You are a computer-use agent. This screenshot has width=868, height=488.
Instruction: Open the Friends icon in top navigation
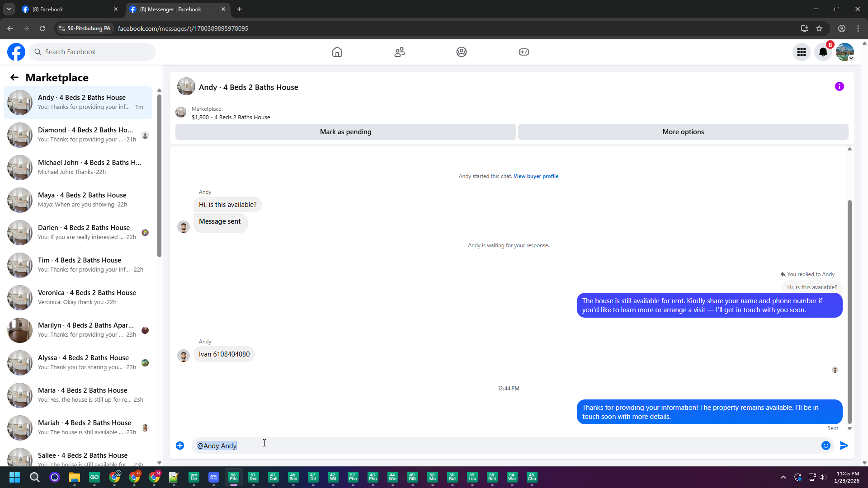pyautogui.click(x=399, y=52)
